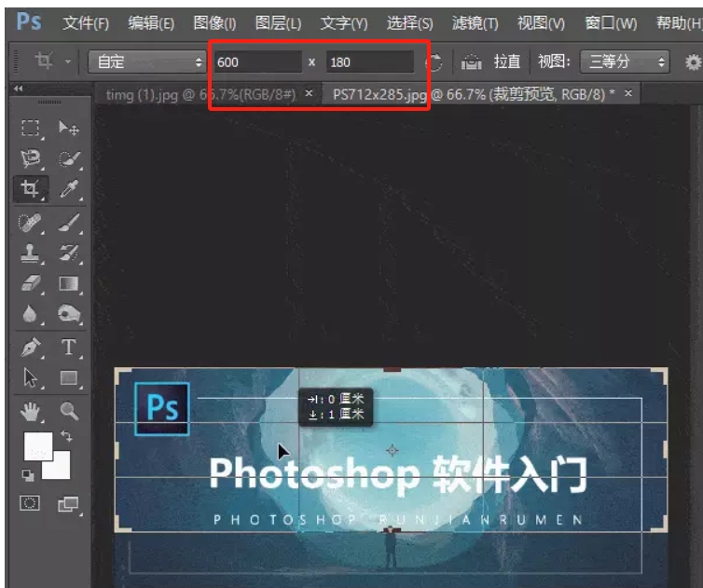Select the Blur tool
The width and height of the screenshot is (703, 588).
pyautogui.click(x=30, y=314)
